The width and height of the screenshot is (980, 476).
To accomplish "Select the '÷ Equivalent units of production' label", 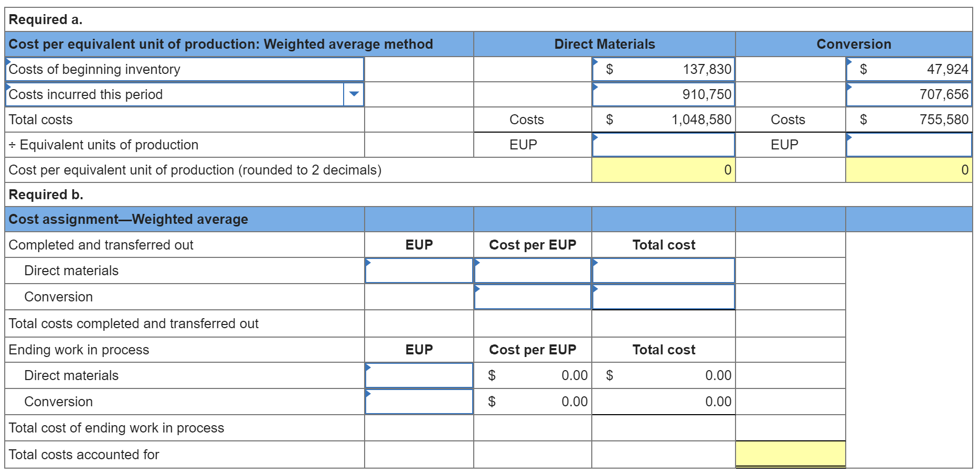I will 104,145.
